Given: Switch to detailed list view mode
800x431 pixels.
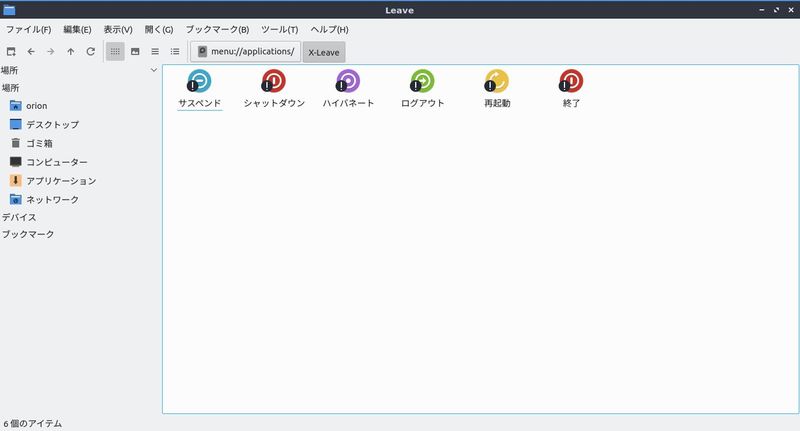Looking at the screenshot, I should pyautogui.click(x=175, y=51).
